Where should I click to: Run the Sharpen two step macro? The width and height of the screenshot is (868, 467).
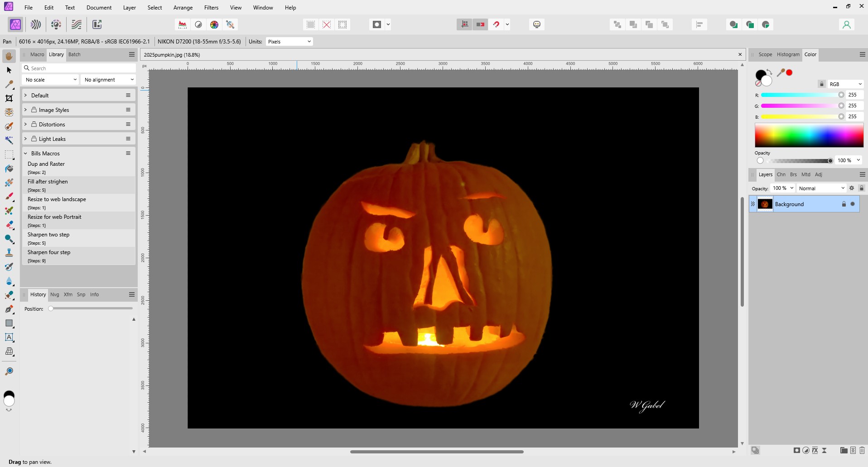point(48,235)
